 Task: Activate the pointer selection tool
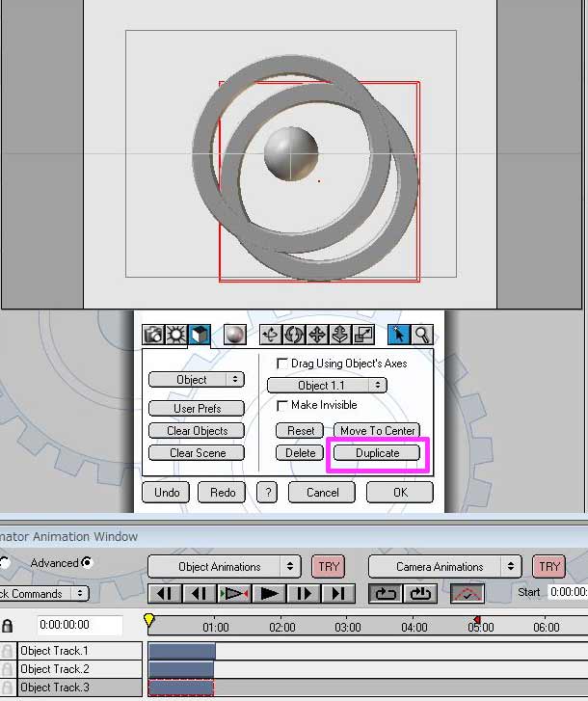398,335
